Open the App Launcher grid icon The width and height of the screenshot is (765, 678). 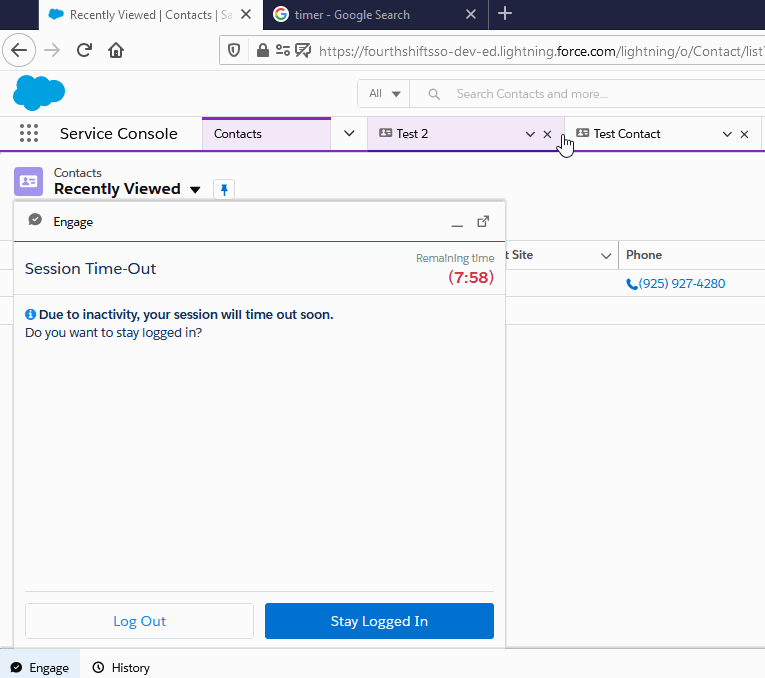(x=29, y=134)
